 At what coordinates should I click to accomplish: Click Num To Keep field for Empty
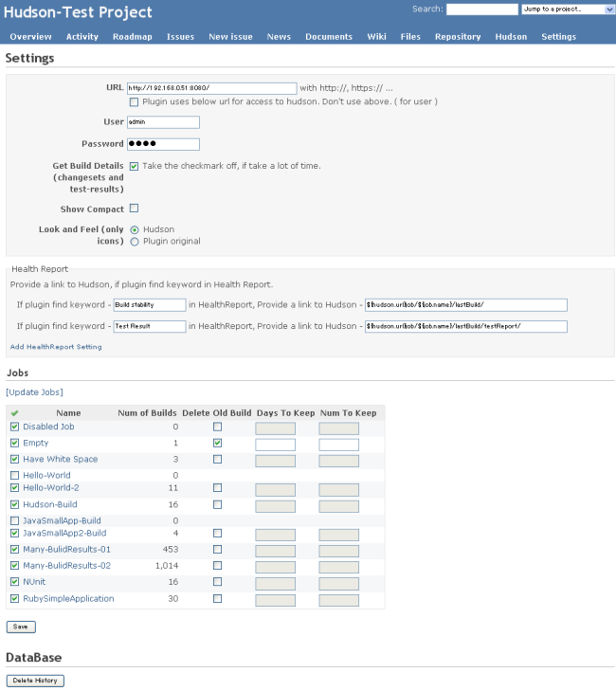339,445
